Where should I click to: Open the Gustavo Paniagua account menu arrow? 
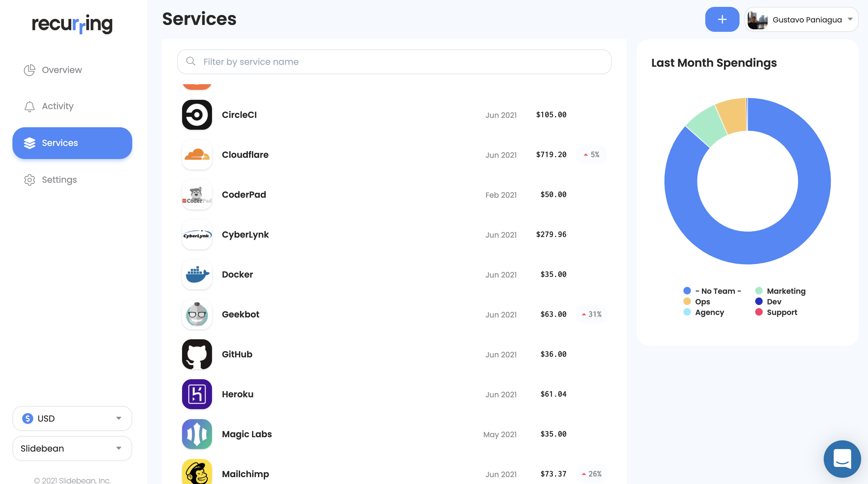(x=850, y=19)
